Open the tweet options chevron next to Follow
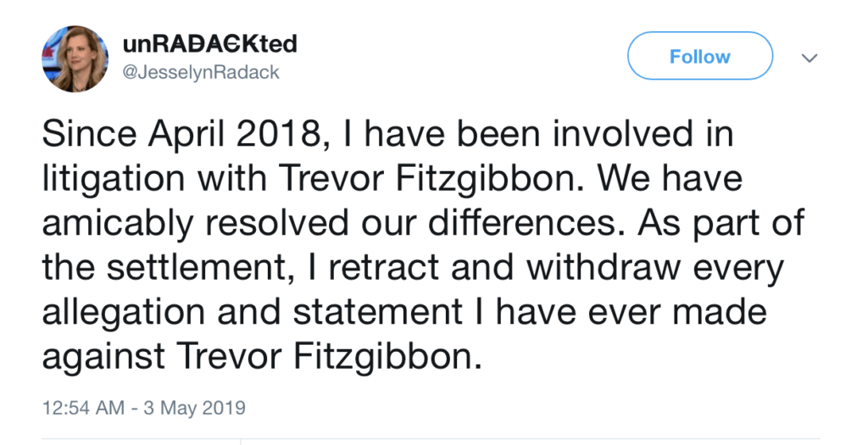Image resolution: width=868 pixels, height=445 pixels. pos(810,58)
